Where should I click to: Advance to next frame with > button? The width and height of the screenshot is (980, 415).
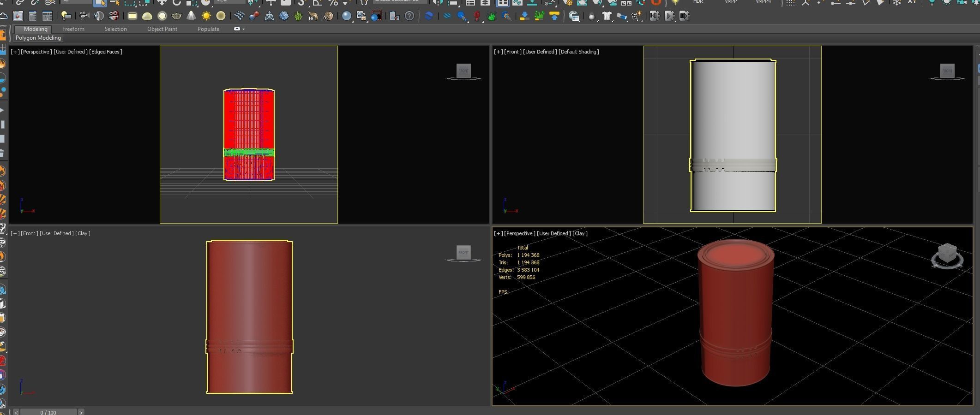coord(81,412)
